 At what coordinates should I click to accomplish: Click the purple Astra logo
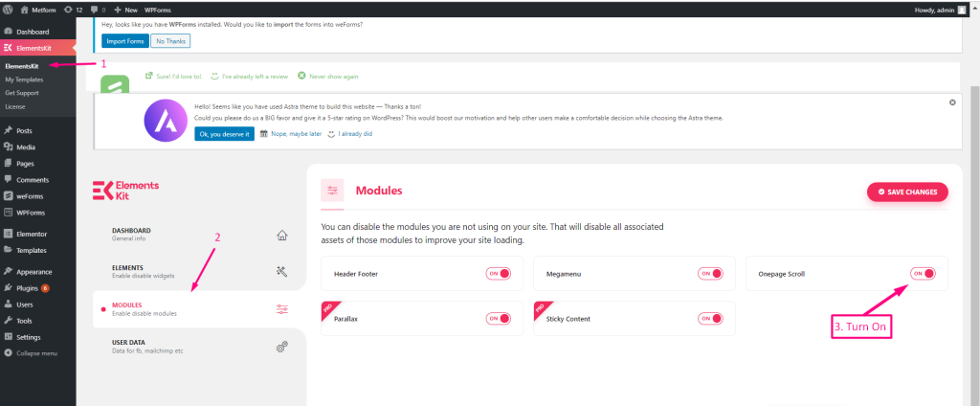[166, 121]
